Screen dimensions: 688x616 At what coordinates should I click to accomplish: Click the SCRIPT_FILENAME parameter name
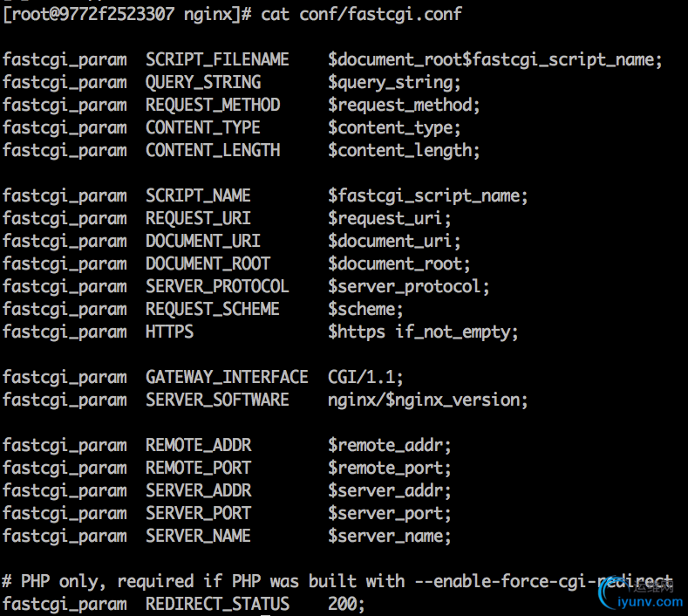217,59
